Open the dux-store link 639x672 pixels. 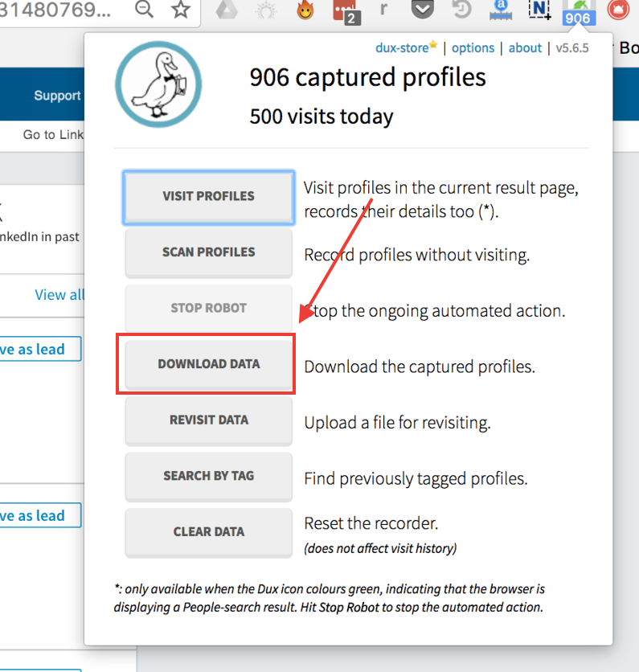coord(402,48)
